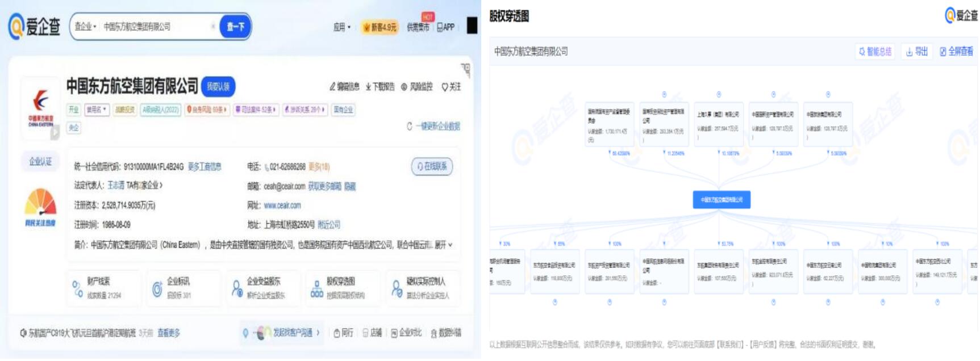Image resolution: width=980 pixels, height=361 pixels.
Task: Download the report via 下载报告
Action: click(380, 87)
